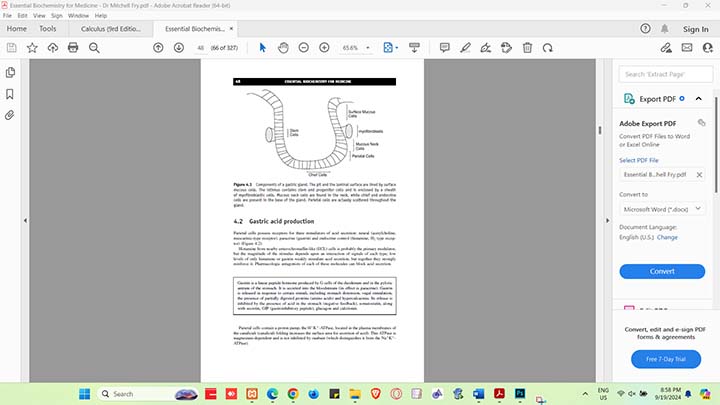The image size is (720, 405).
Task: Open the Attachments paperclip panel
Action: [10, 115]
